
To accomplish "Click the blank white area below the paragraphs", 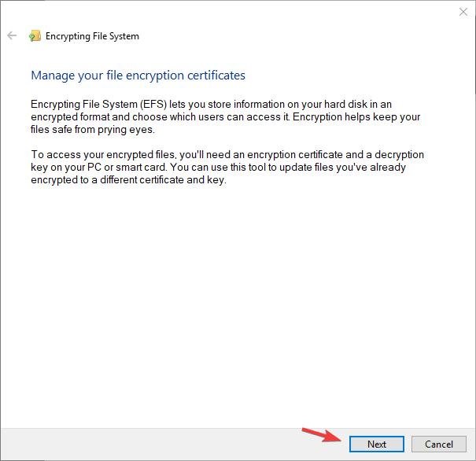I will [236, 299].
